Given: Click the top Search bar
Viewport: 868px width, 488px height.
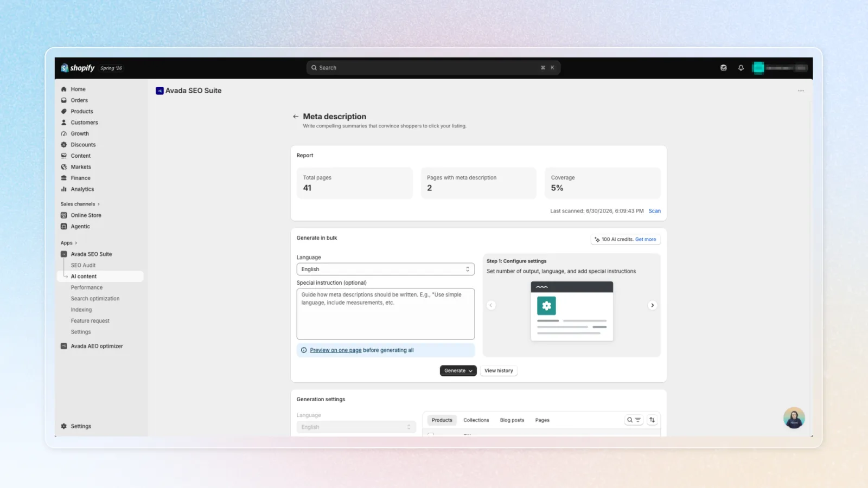Looking at the screenshot, I should (x=433, y=68).
